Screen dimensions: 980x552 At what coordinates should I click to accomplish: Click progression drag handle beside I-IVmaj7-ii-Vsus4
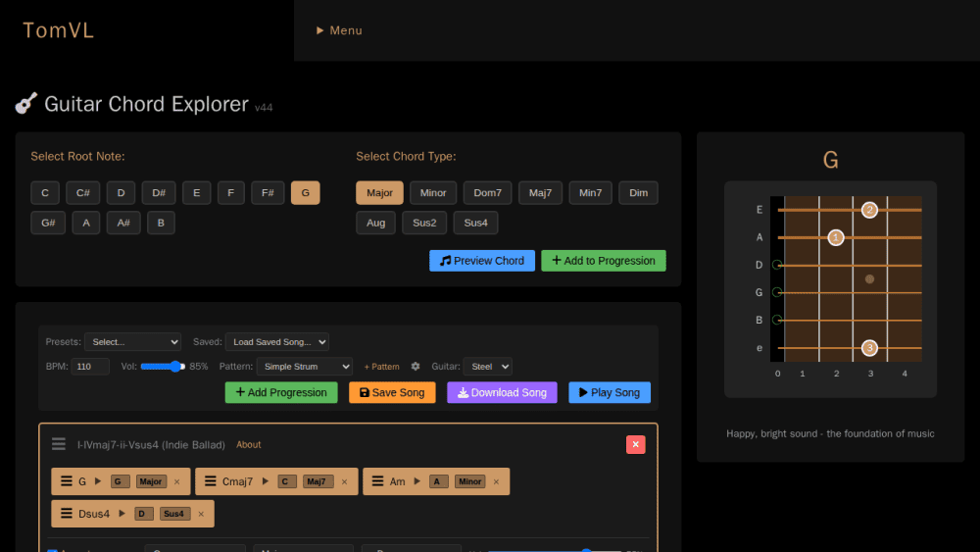tap(59, 444)
